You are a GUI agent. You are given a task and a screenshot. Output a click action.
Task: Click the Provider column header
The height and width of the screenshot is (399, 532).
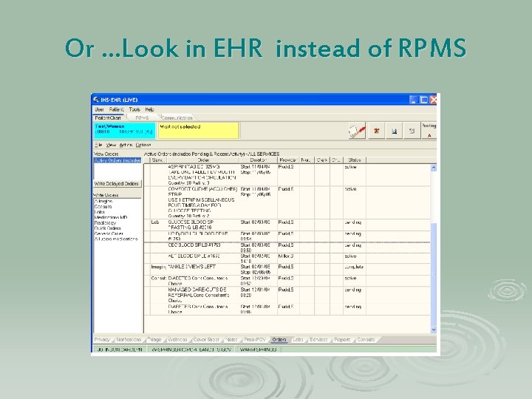tap(288, 160)
